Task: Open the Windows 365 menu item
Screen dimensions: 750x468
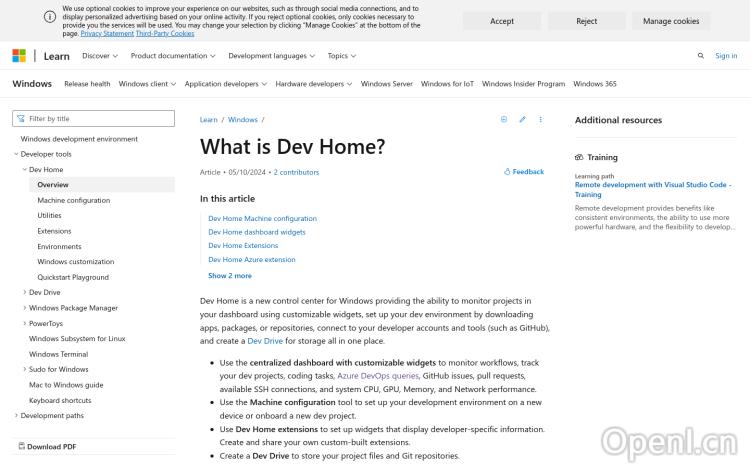Action: [595, 84]
